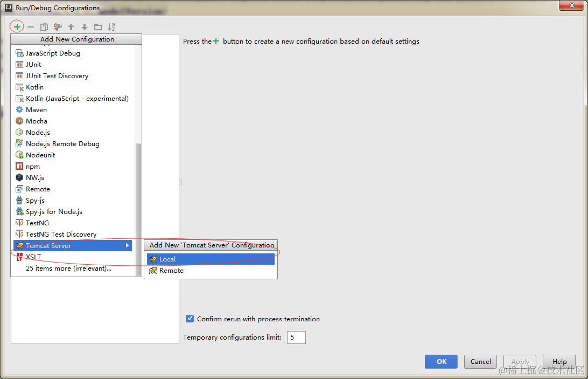Click the Help button

coord(559,361)
